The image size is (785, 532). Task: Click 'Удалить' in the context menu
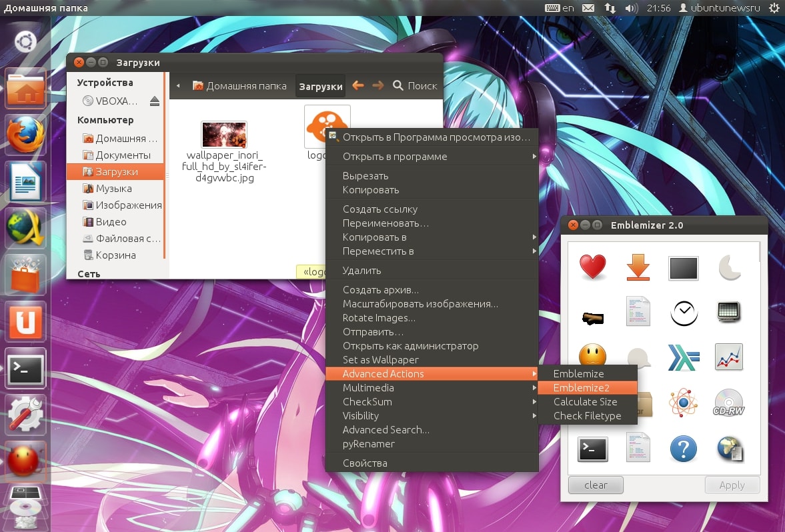(432, 271)
